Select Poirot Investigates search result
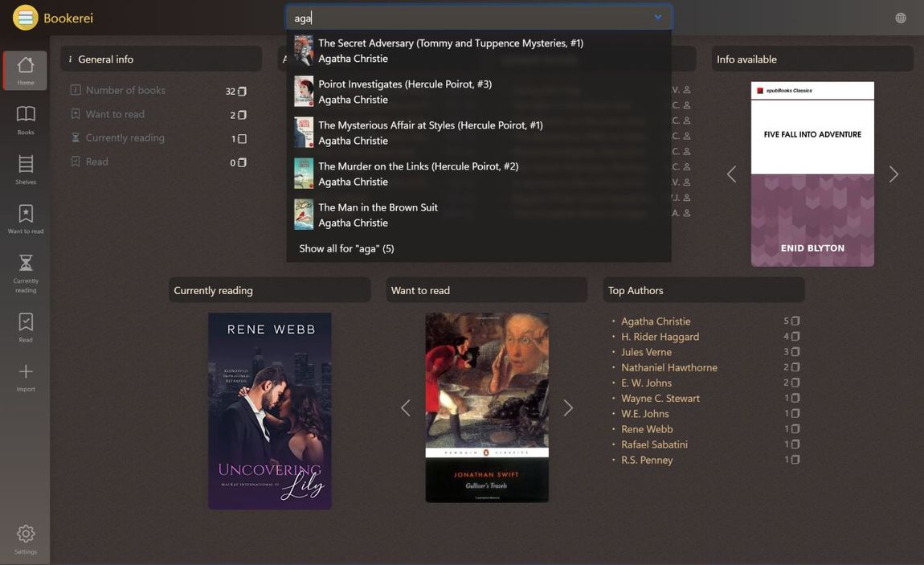 (479, 92)
